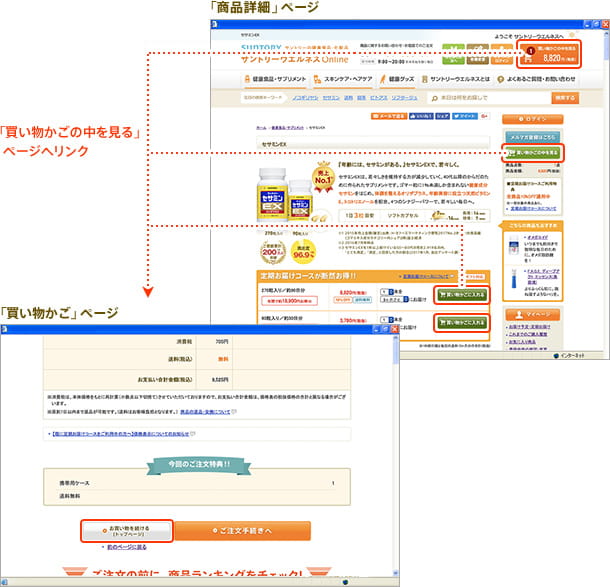Maximize the cart browser window
Viewport: 610px width, 587px height.
[x=385, y=329]
